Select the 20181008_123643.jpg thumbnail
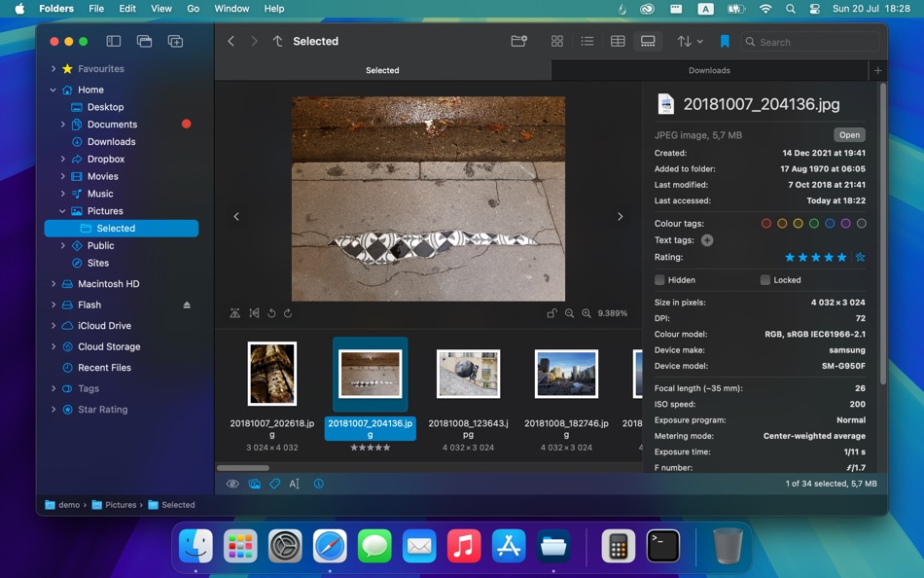 point(468,373)
